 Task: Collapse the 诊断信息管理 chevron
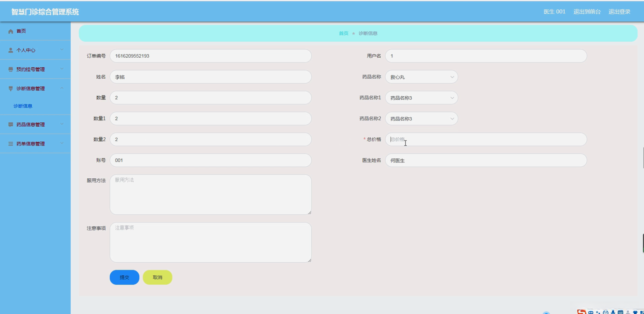tap(62, 88)
